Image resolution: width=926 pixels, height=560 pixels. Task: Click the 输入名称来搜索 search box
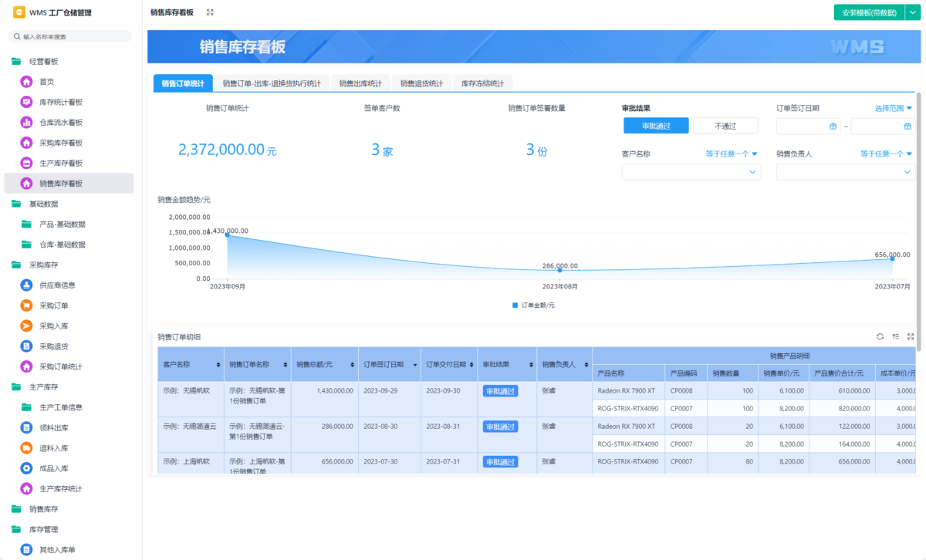[69, 35]
